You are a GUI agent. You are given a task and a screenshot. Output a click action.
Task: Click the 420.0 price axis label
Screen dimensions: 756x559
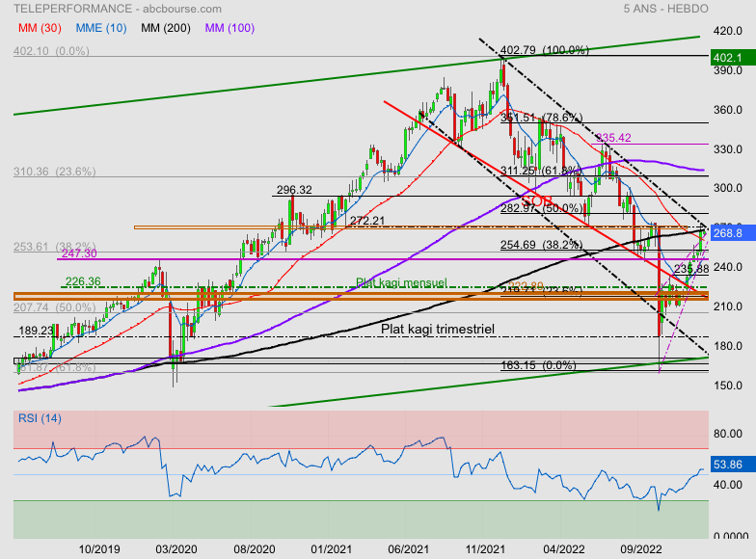point(727,31)
